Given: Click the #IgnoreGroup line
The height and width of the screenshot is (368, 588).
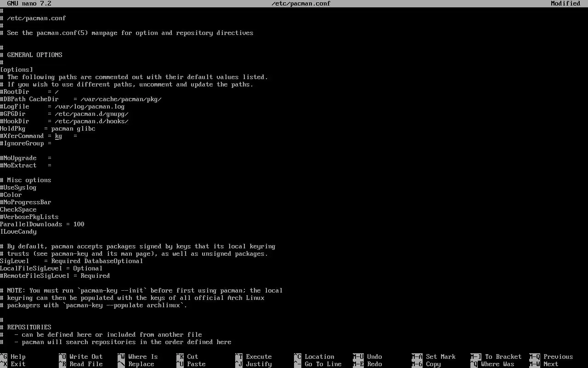Looking at the screenshot, I should 26,143.
